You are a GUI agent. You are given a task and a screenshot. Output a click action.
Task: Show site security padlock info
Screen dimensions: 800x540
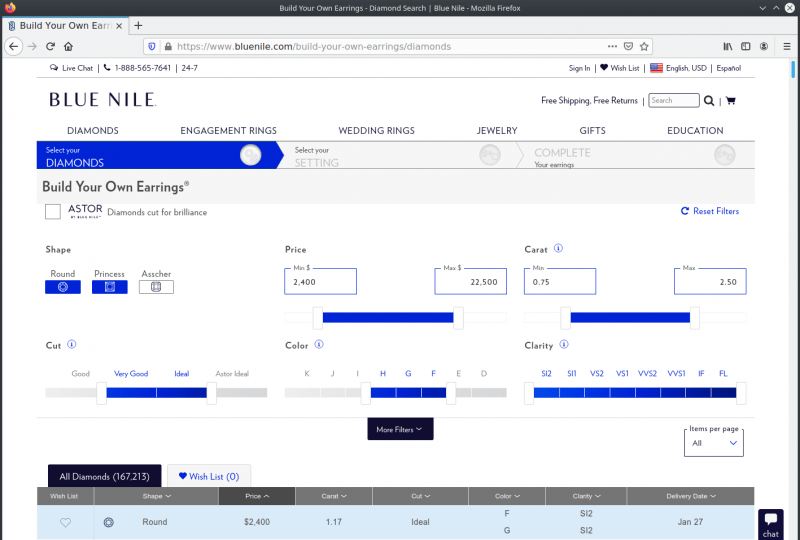point(168,46)
